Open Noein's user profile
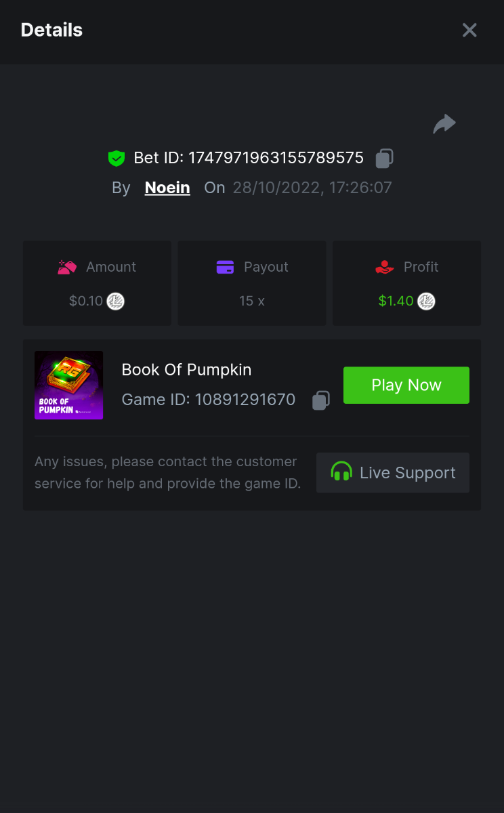 (x=167, y=188)
